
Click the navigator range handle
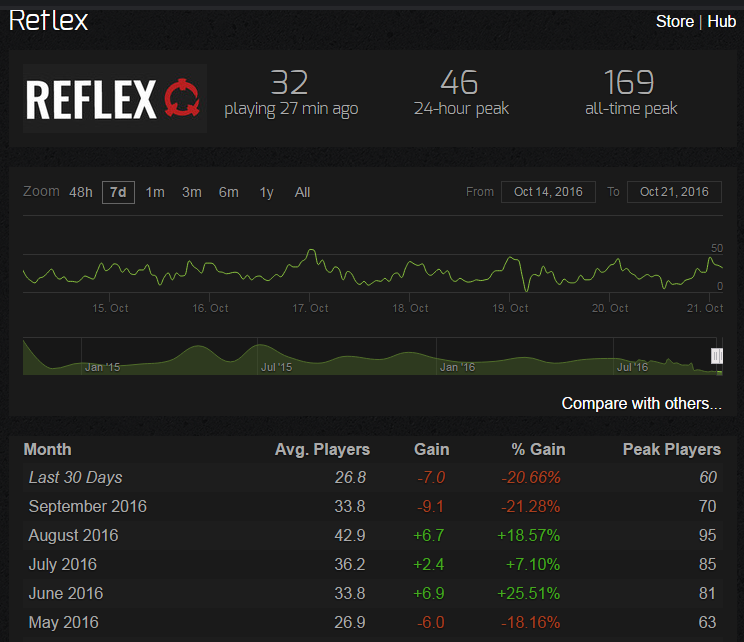click(x=717, y=356)
